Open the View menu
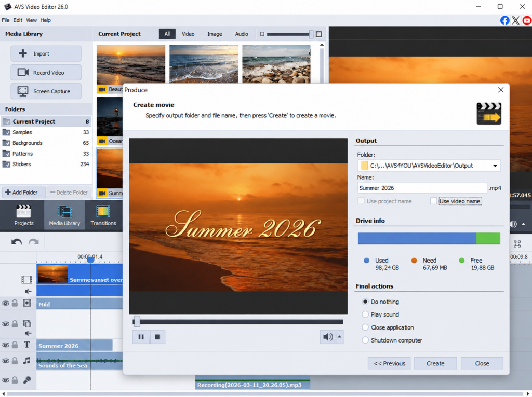The height and width of the screenshot is (397, 532). (31, 20)
